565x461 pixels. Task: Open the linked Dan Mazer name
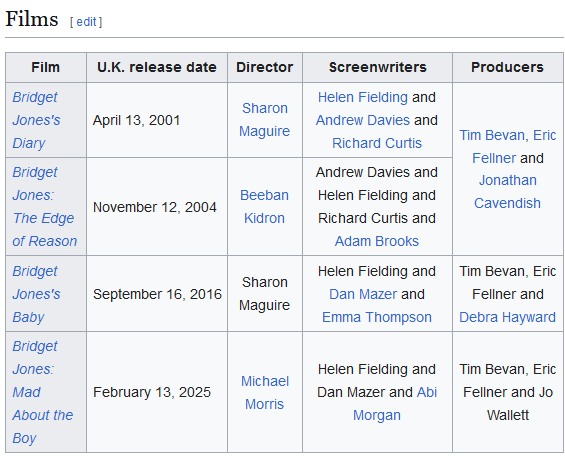[x=363, y=294]
